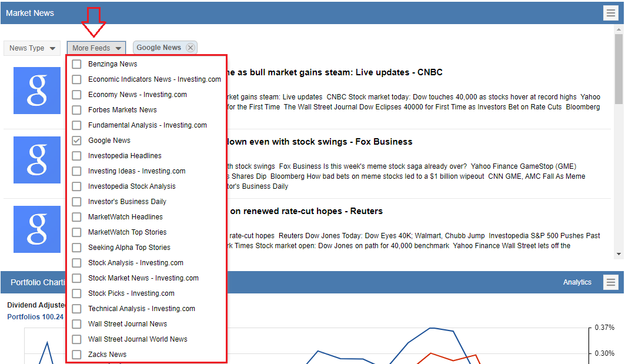Collapse the More Feeds dropdown
The image size is (625, 364).
point(96,48)
